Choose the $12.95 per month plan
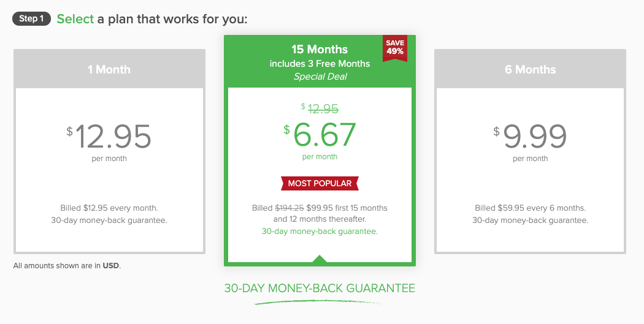Viewport: 644px width, 324px height. pos(109,137)
